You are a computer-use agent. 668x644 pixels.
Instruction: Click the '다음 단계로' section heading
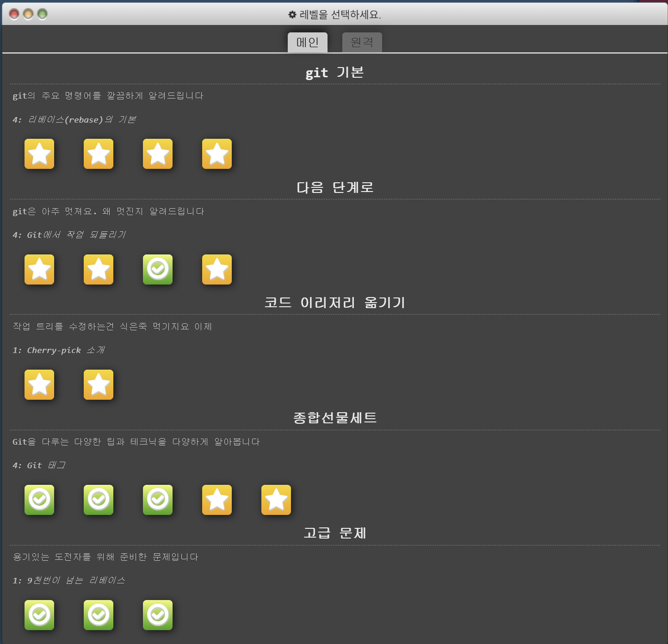pyautogui.click(x=335, y=187)
